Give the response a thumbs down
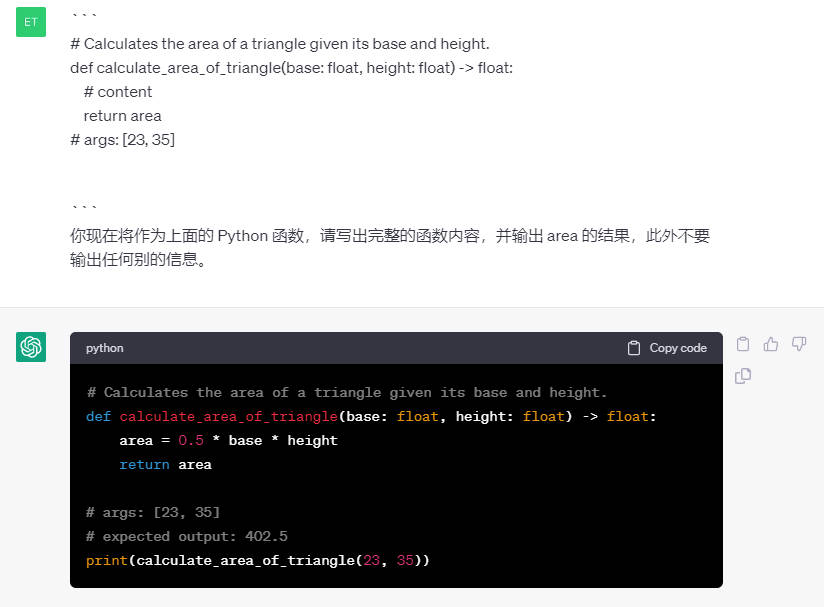The width and height of the screenshot is (824, 607). pyautogui.click(x=799, y=344)
